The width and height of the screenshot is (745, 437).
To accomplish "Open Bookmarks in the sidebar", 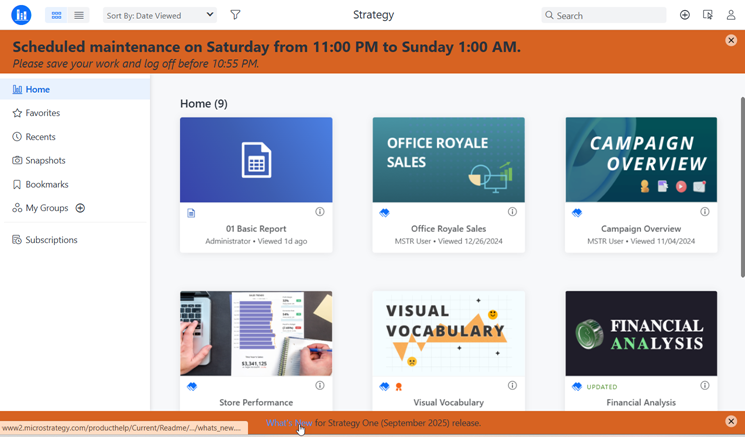I will pyautogui.click(x=75, y=184).
